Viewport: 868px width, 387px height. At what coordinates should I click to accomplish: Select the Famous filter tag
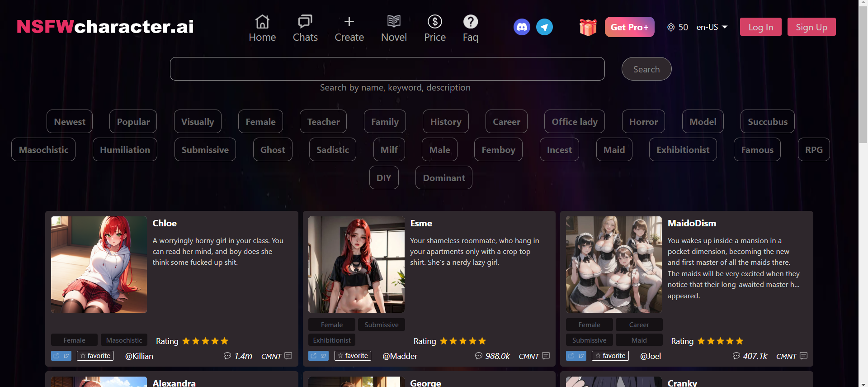(757, 149)
